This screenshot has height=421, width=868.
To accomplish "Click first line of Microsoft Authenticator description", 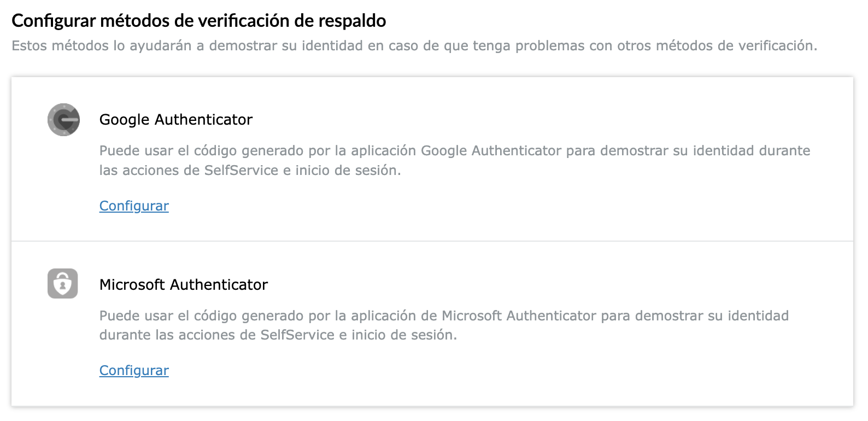I will click(443, 316).
